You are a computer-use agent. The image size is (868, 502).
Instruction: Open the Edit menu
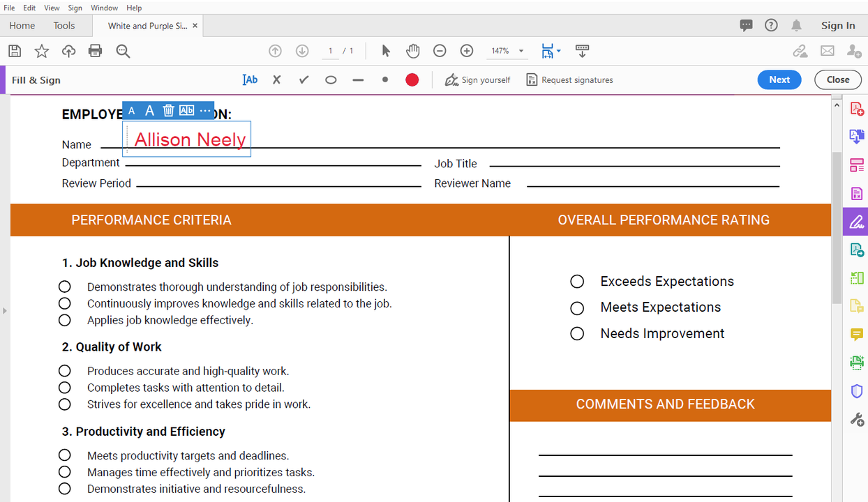[29, 8]
